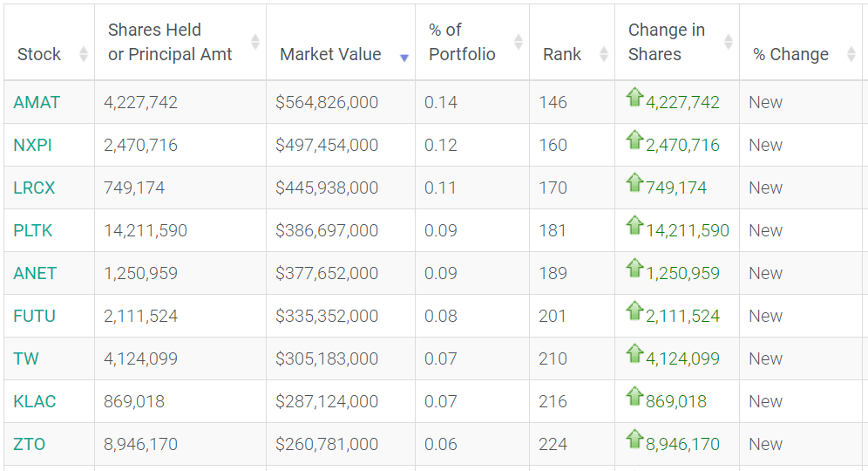Click green arrow in ANET row

pos(634,269)
